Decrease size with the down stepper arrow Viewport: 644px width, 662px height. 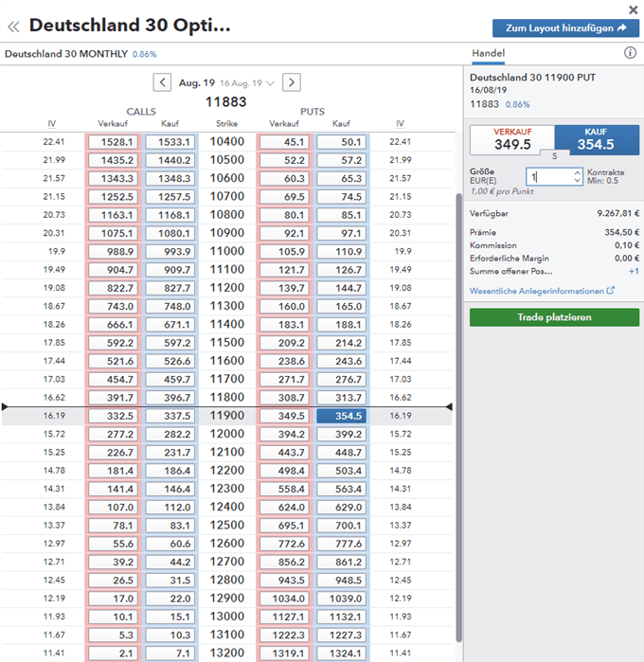(x=578, y=180)
